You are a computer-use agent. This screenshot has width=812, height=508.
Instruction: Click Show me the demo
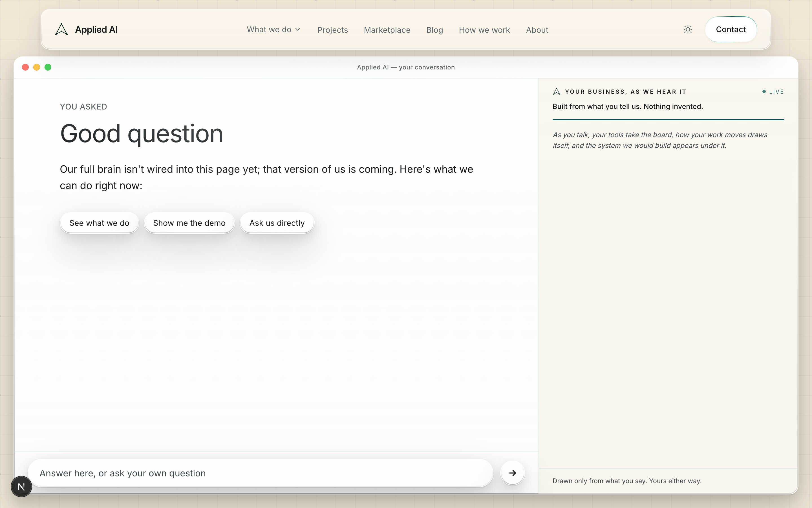(x=189, y=223)
